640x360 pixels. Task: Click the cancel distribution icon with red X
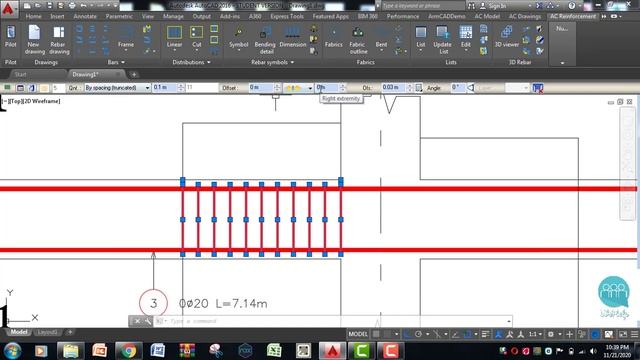click(x=538, y=88)
